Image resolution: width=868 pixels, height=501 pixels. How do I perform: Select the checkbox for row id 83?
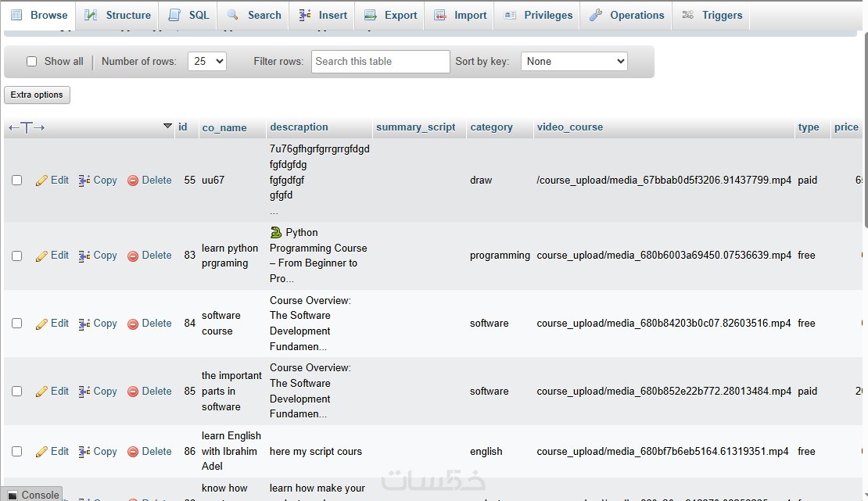coord(17,256)
